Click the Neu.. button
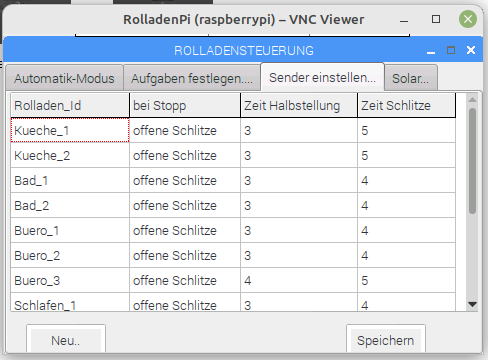The image size is (488, 360). [x=66, y=339]
